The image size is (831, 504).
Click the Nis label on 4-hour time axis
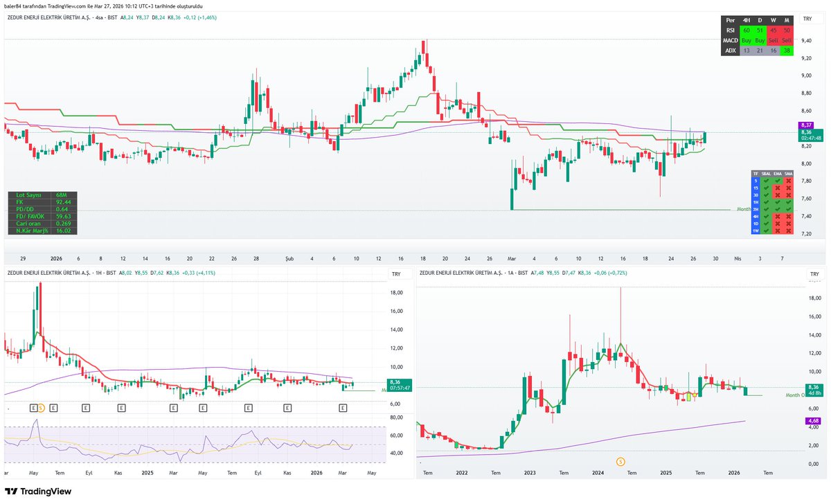[x=738, y=258]
